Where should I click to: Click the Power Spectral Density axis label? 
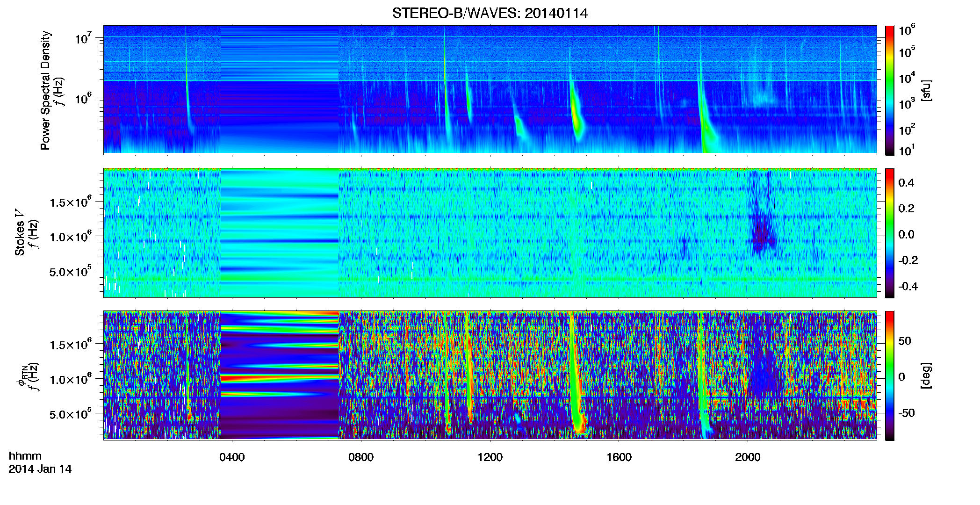pos(45,90)
